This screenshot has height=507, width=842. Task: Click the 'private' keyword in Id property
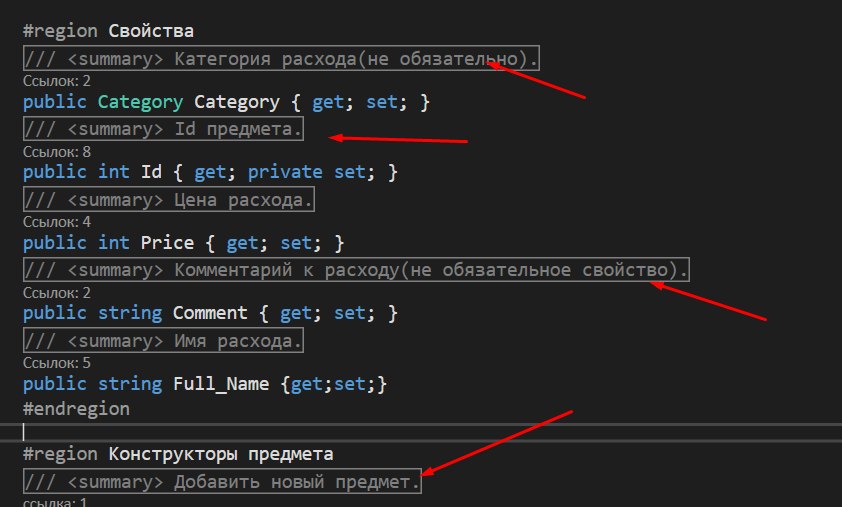[285, 172]
